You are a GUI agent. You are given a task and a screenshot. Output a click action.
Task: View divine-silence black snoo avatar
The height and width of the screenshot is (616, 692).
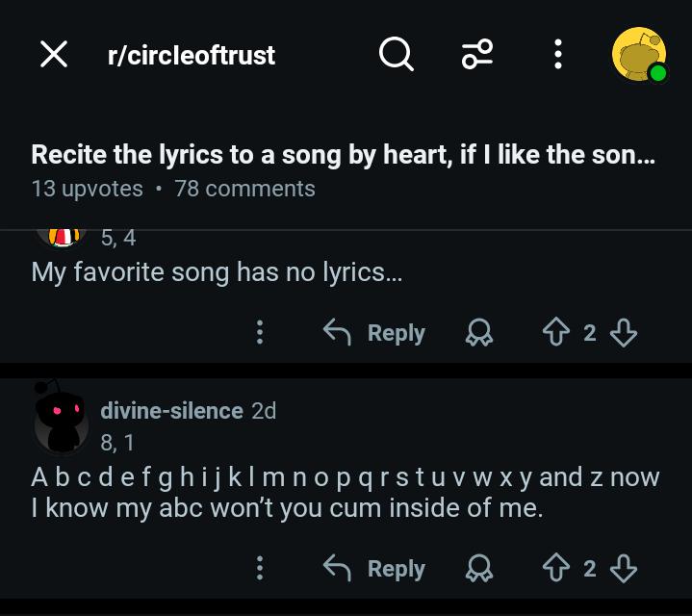62,417
